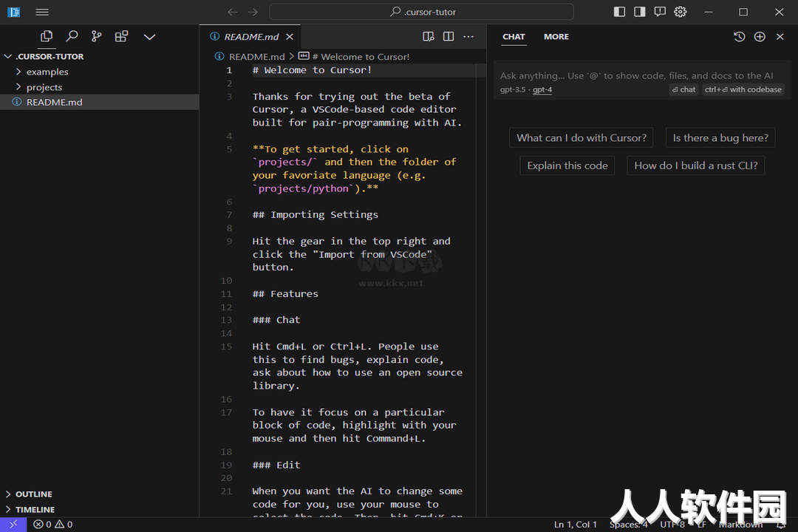This screenshot has height=532, width=798.
Task: Open editor more actions ellipsis
Action: pyautogui.click(x=468, y=37)
